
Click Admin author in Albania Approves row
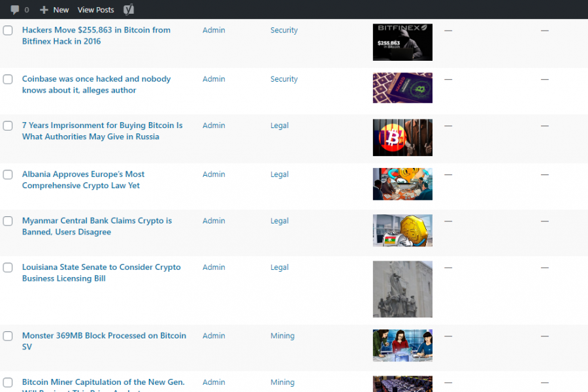tap(214, 174)
